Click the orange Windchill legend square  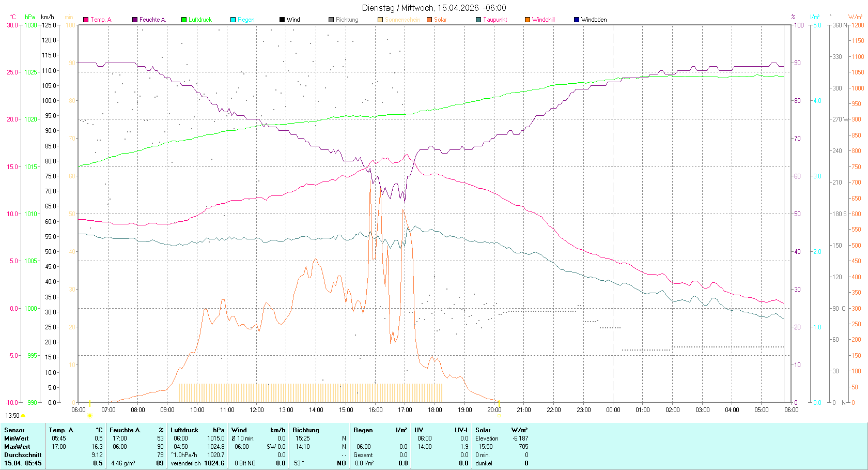[x=528, y=20]
